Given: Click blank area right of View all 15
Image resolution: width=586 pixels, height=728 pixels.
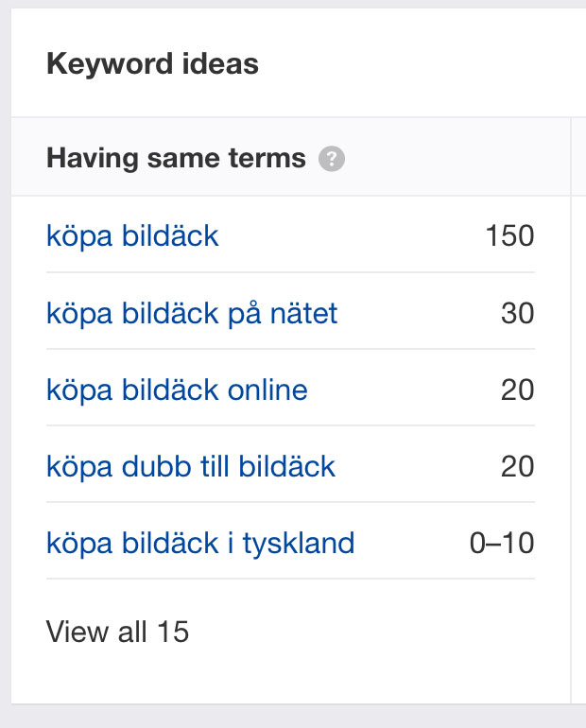Looking at the screenshot, I should (378, 632).
